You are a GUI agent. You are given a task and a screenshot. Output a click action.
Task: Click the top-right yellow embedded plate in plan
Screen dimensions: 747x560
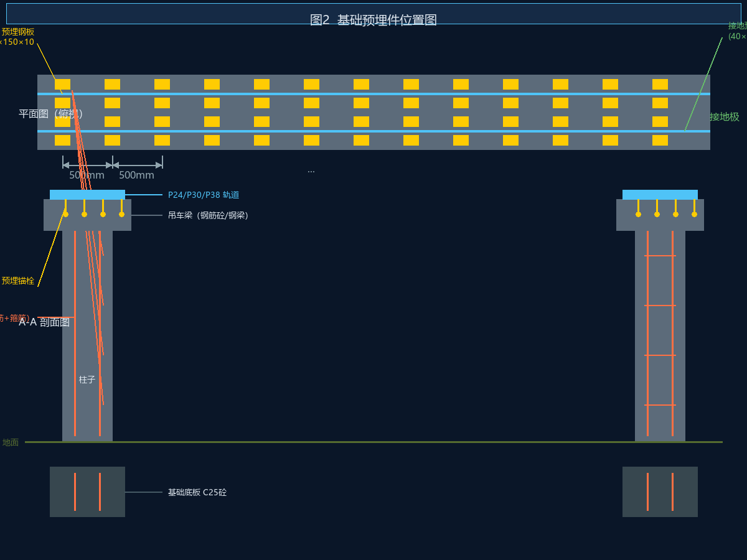pos(660,84)
